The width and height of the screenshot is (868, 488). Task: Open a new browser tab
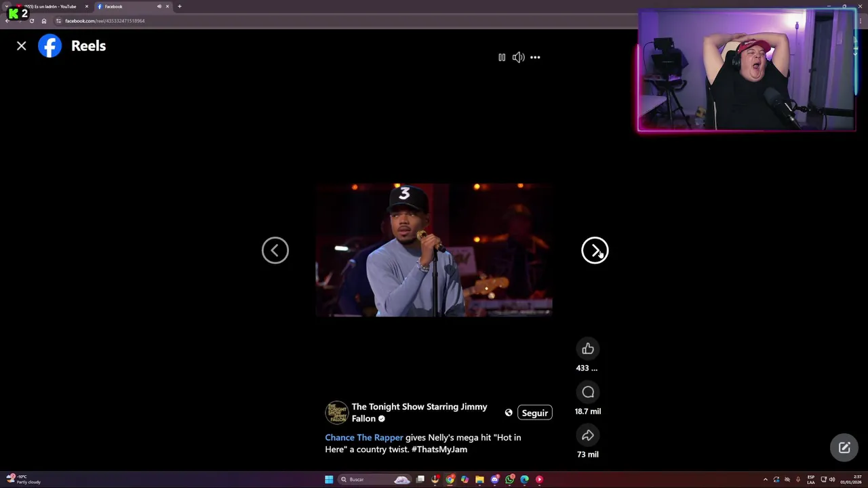(x=180, y=7)
